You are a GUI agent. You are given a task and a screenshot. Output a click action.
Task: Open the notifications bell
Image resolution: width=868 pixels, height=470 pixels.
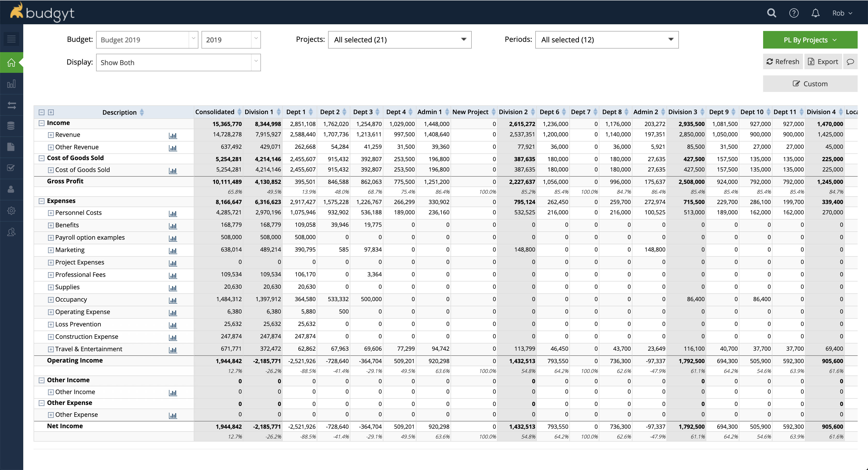[x=816, y=13]
